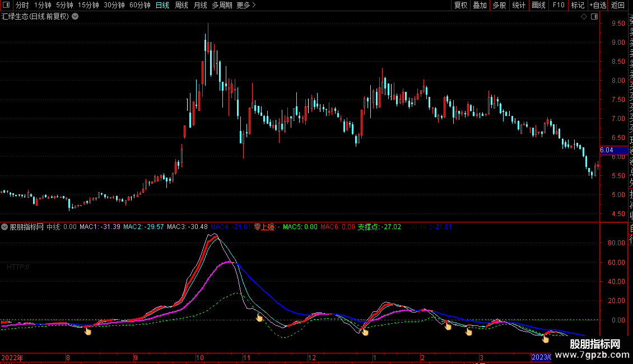Click the 汇绿生态(日线 前复权) chart title
The image size is (633, 364).
(35, 17)
